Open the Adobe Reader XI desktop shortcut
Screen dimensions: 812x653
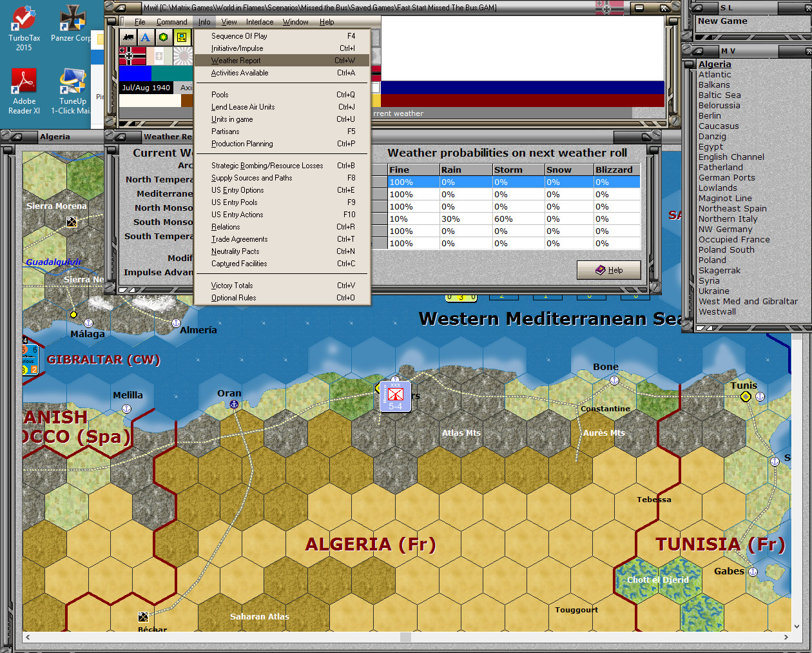[x=24, y=92]
